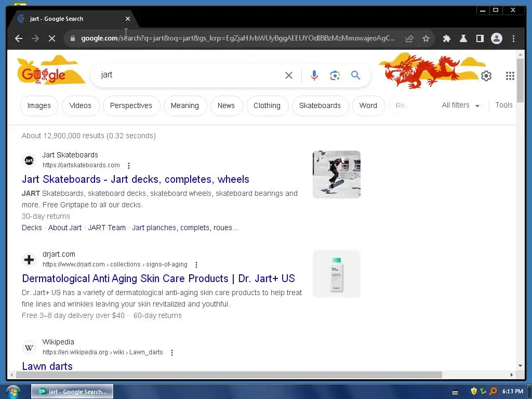The height and width of the screenshot is (399, 532).
Task: Stop page loading with the X button
Action: click(52, 38)
